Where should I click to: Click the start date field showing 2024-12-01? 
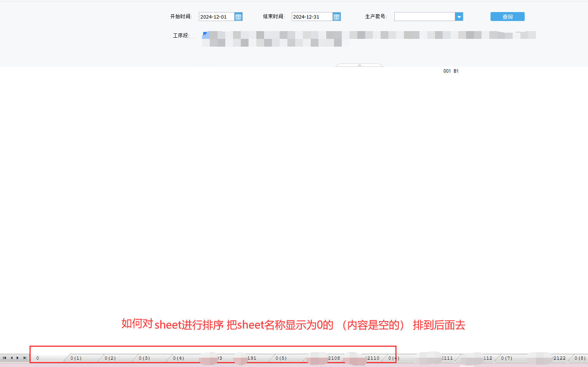coord(216,17)
